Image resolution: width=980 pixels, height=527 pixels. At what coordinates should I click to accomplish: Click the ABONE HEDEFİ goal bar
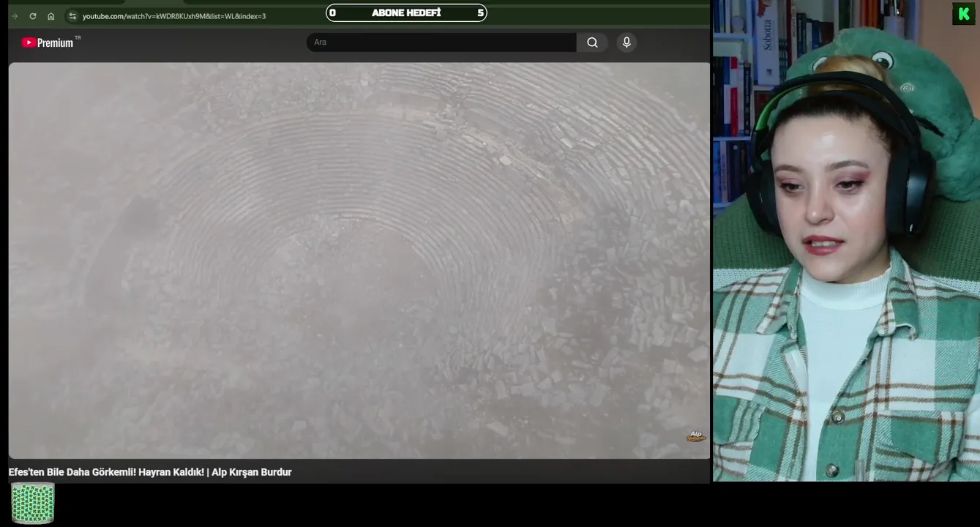(x=406, y=12)
